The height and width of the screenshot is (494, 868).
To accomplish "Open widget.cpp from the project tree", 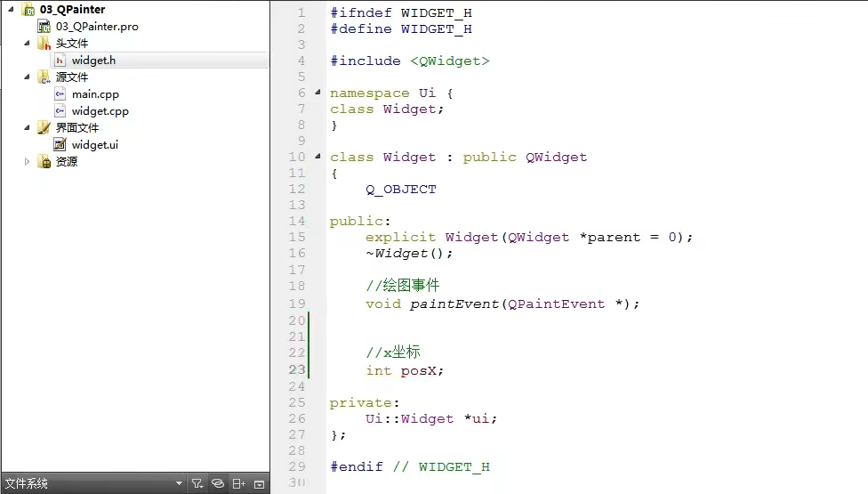I will (100, 111).
